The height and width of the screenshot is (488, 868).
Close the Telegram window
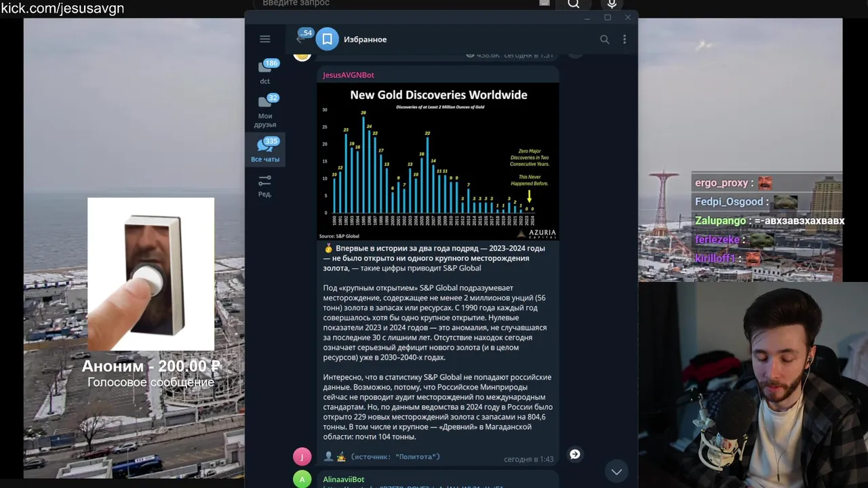click(x=628, y=18)
